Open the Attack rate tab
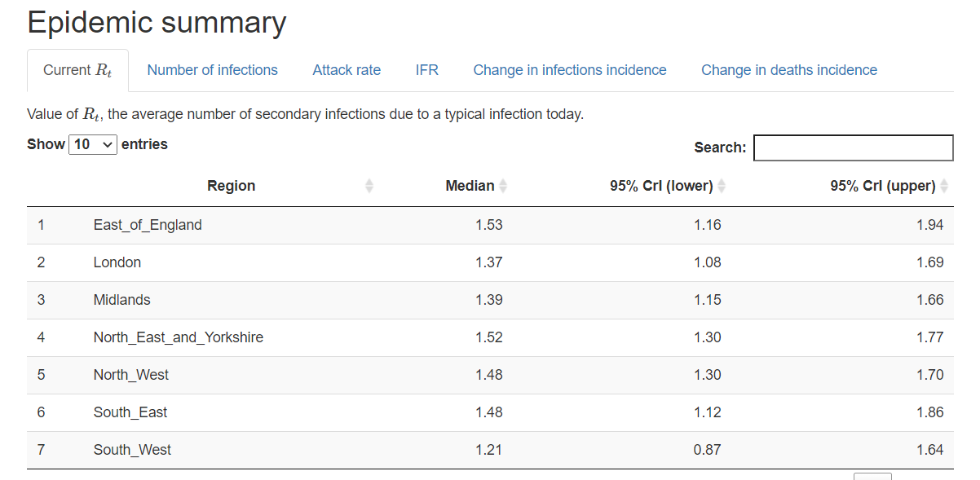This screenshot has width=980, height=480. 347,70
